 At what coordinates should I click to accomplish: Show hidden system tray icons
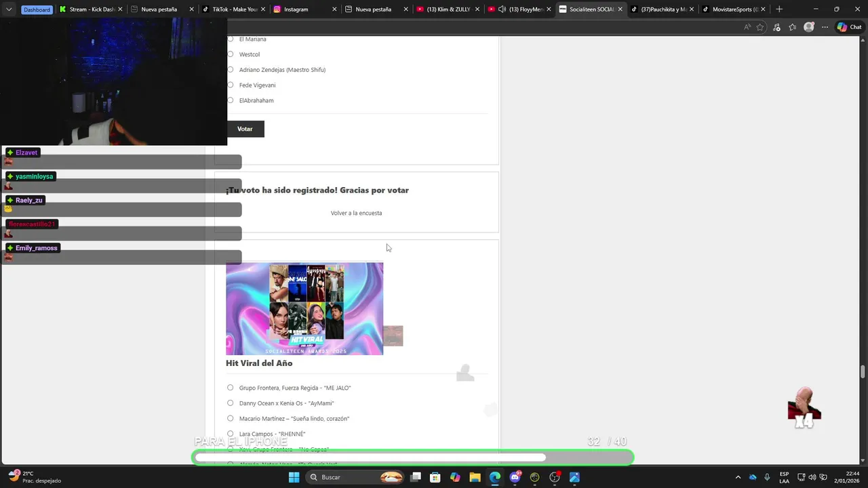(x=738, y=477)
